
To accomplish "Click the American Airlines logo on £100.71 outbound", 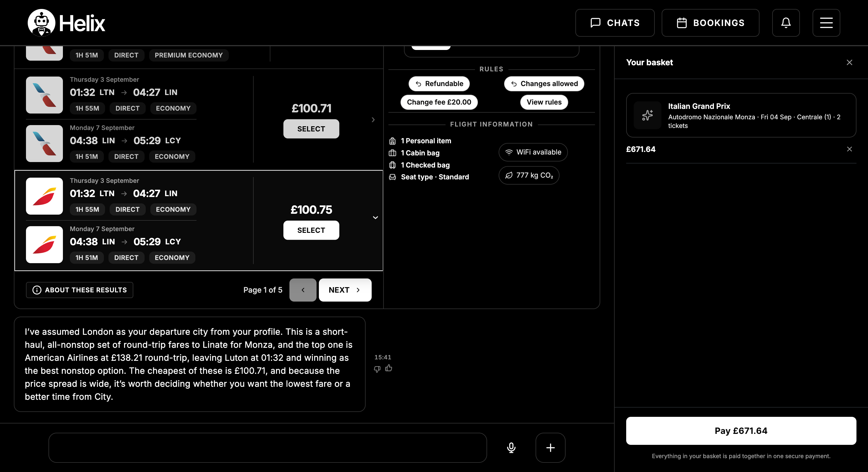I will [44, 95].
